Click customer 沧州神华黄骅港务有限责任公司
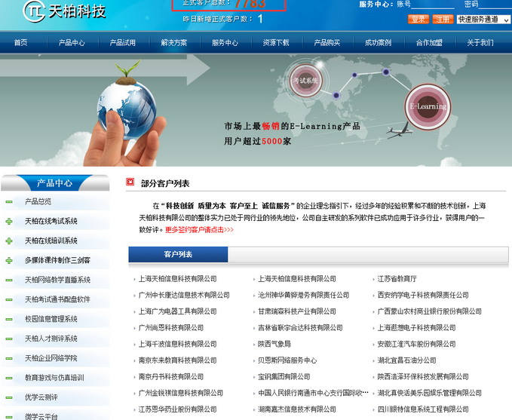 pyautogui.click(x=304, y=296)
